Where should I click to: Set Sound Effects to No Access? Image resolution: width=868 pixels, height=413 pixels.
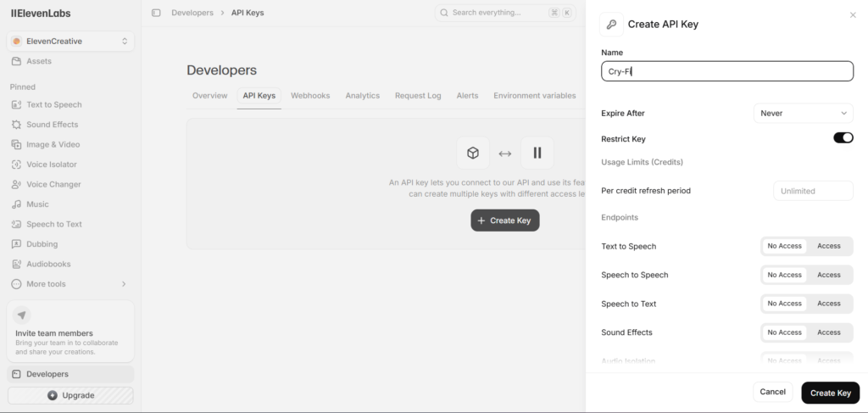click(784, 332)
